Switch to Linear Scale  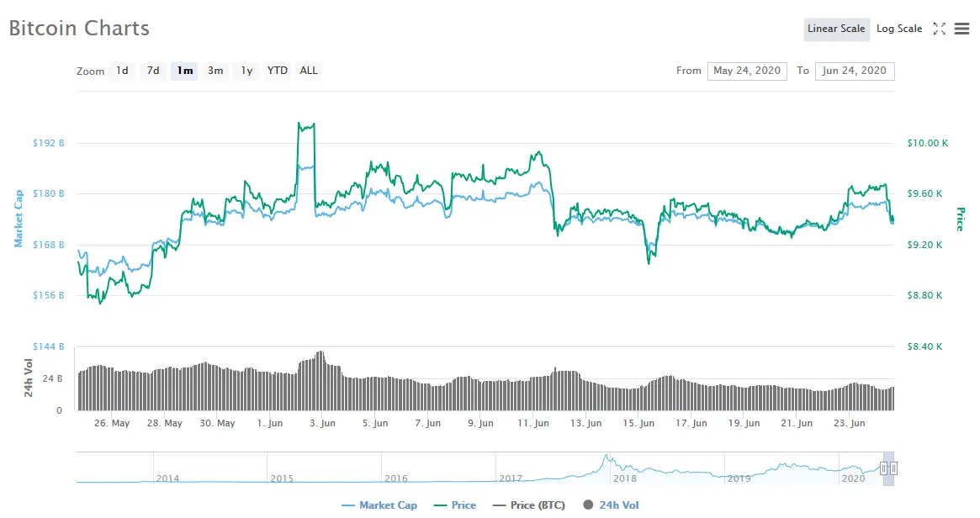click(x=836, y=29)
